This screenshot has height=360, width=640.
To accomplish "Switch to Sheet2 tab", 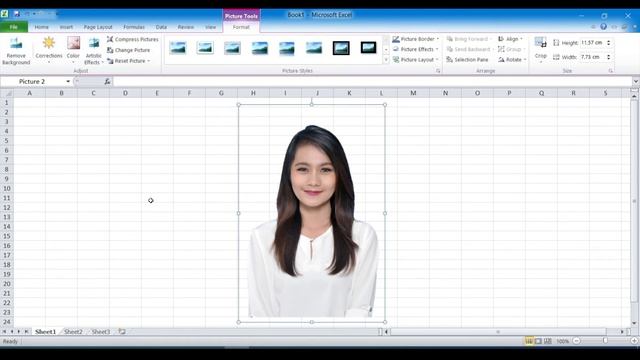I will tap(73, 332).
